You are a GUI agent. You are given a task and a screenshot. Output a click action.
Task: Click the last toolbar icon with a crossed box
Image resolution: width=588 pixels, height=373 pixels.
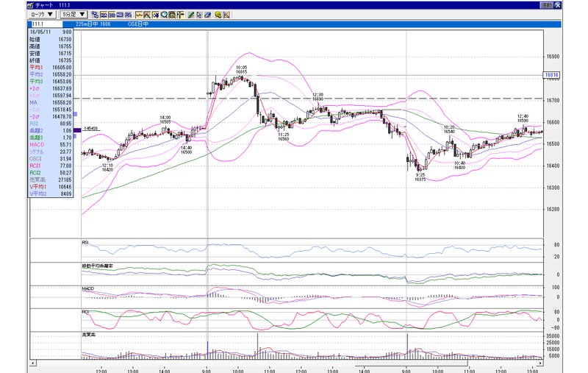(226, 15)
